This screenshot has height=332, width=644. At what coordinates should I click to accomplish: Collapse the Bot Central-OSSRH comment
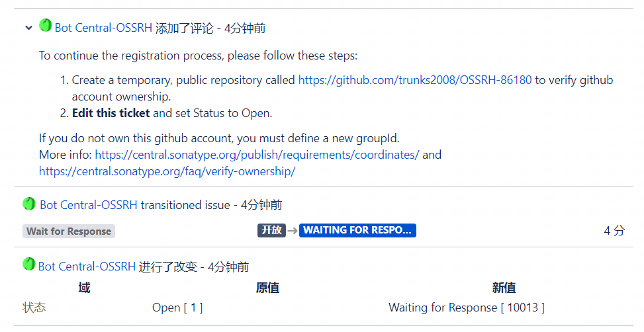pyautogui.click(x=28, y=28)
